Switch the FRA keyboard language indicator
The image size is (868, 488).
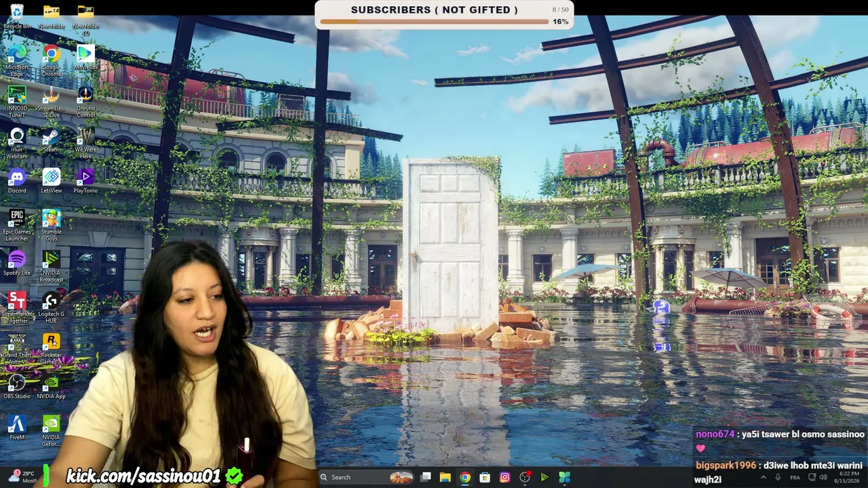click(795, 477)
